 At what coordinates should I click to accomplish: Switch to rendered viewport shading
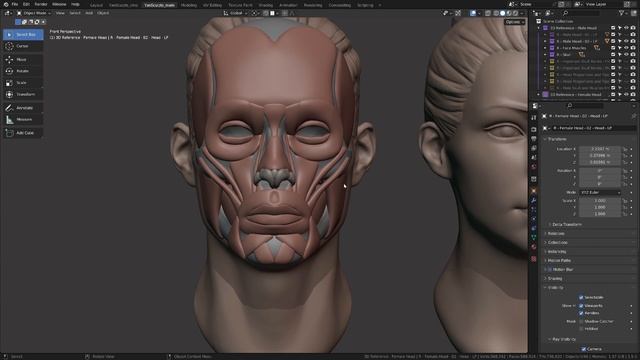pos(516,13)
